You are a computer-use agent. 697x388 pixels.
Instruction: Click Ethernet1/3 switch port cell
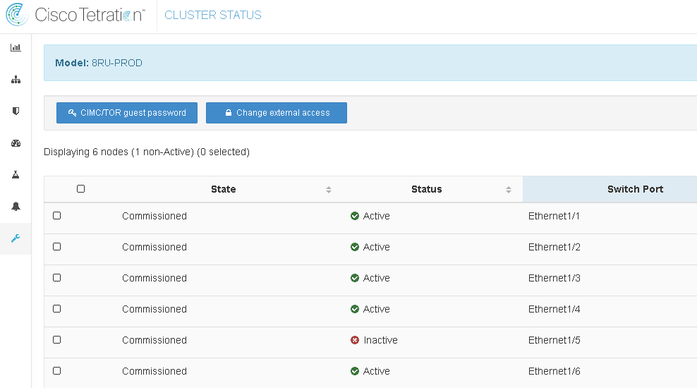[554, 278]
